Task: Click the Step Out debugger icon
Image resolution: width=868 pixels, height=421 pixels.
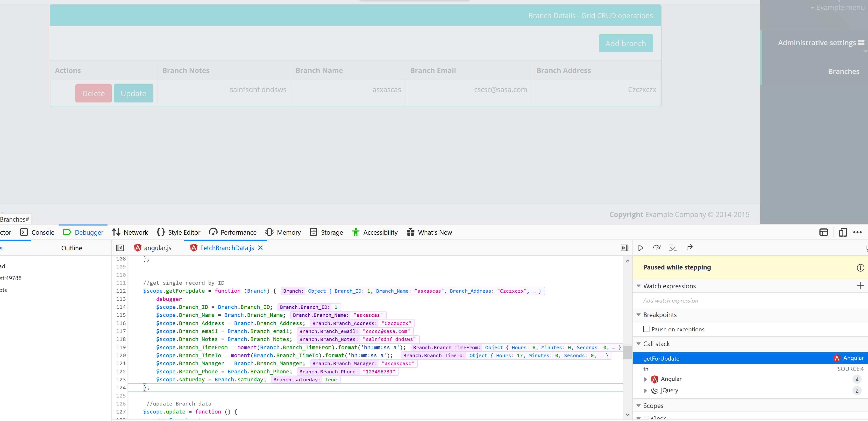Action: pyautogui.click(x=689, y=248)
